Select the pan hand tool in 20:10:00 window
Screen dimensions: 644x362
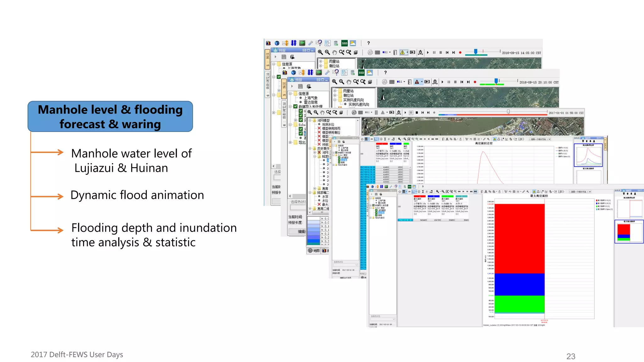(x=349, y=82)
